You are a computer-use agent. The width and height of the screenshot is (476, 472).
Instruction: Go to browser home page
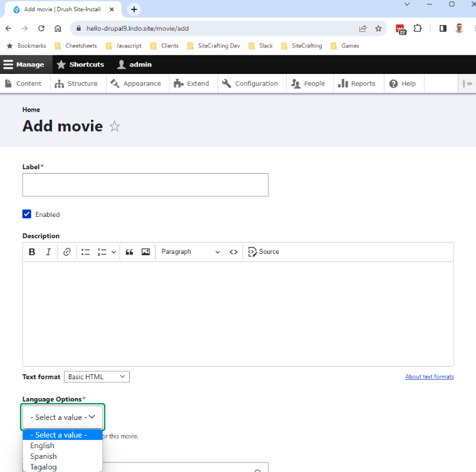click(58, 28)
